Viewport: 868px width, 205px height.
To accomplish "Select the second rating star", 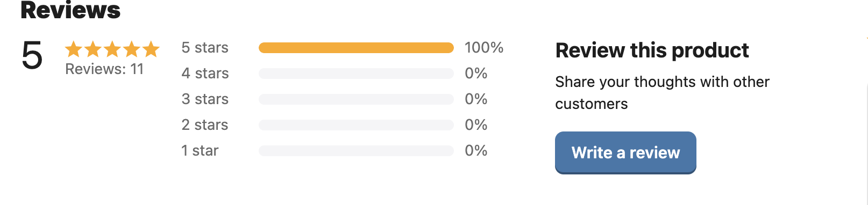I will [x=93, y=49].
